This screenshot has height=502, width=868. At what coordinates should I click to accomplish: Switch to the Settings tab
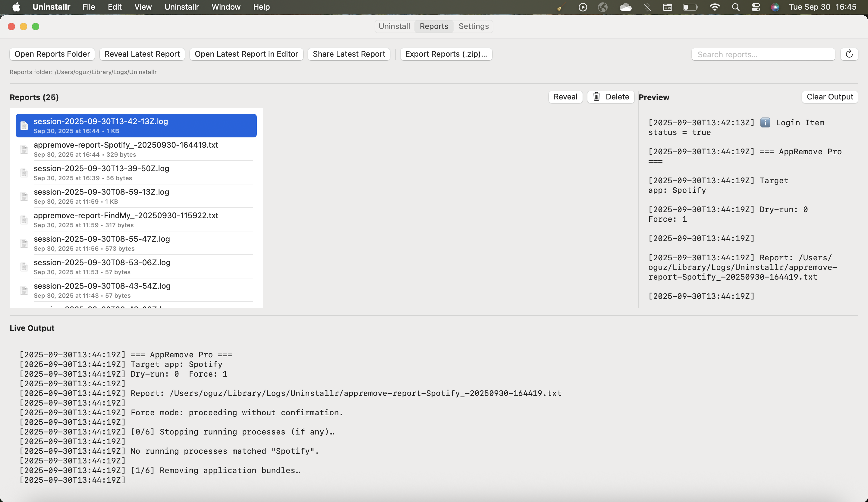(473, 26)
